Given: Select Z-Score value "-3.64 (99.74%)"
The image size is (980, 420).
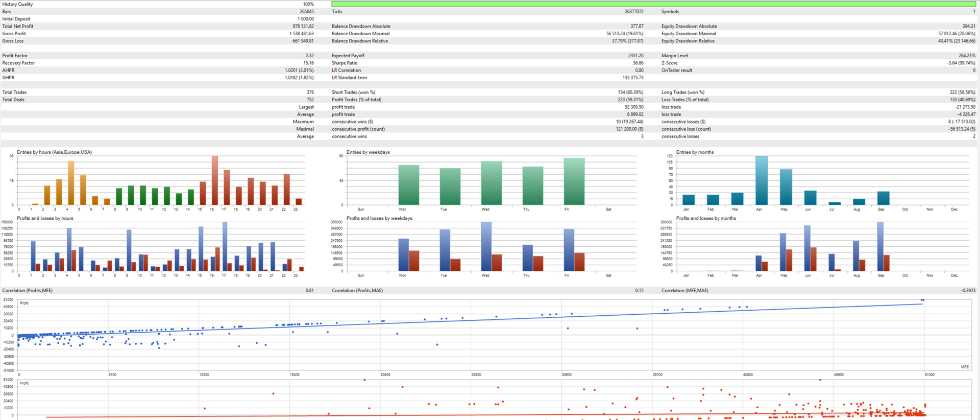Looking at the screenshot, I should tap(961, 63).
